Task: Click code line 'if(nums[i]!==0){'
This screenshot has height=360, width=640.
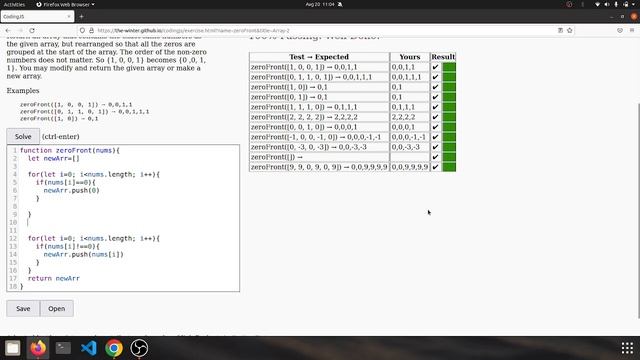Action: [x=67, y=247]
